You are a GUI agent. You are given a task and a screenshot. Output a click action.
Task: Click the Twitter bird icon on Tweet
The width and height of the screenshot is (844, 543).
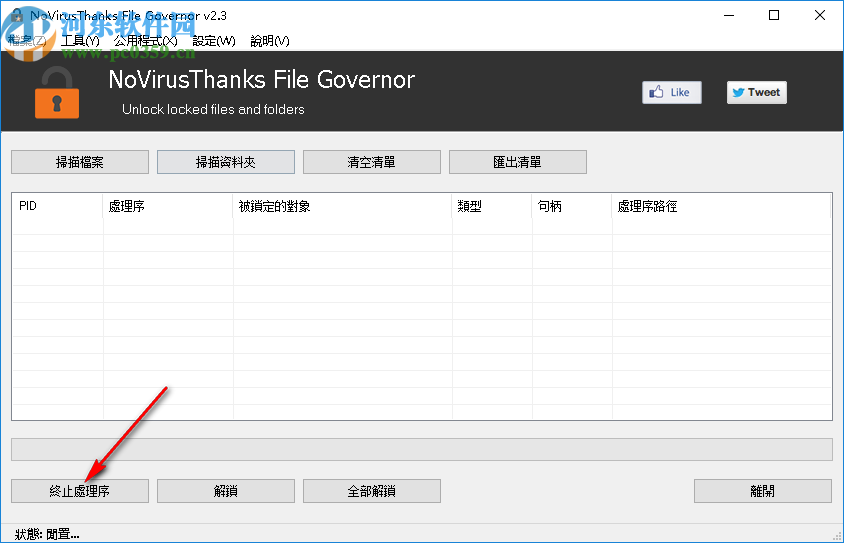(x=738, y=93)
